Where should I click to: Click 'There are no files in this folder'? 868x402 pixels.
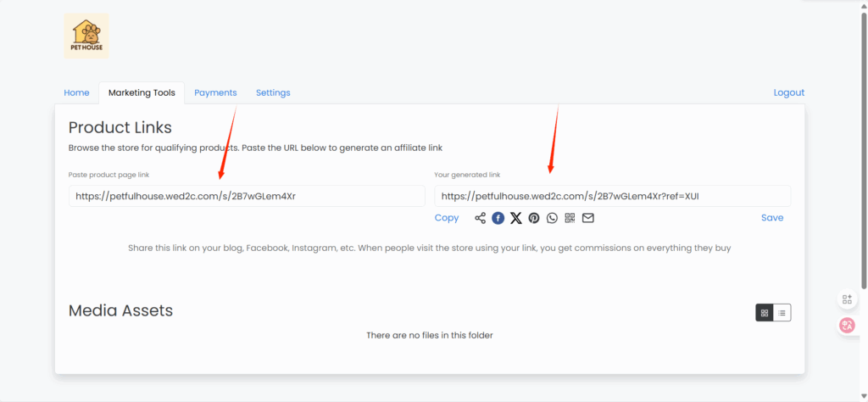(430, 335)
